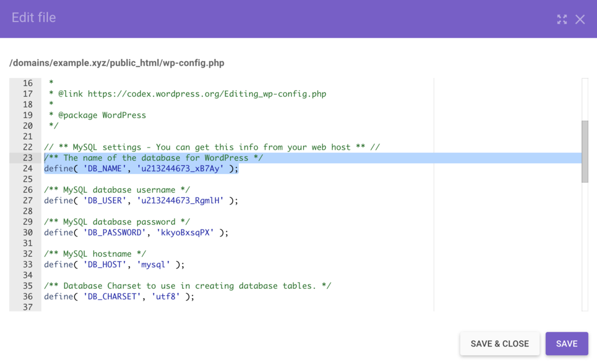Click the 'DB_NAME' string

tap(105, 168)
